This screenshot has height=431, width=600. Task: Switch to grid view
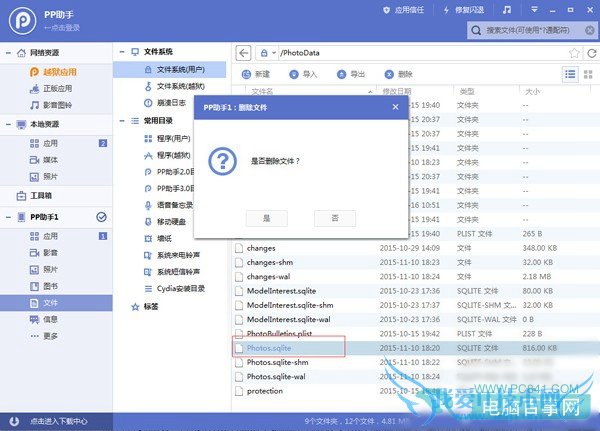coord(588,74)
